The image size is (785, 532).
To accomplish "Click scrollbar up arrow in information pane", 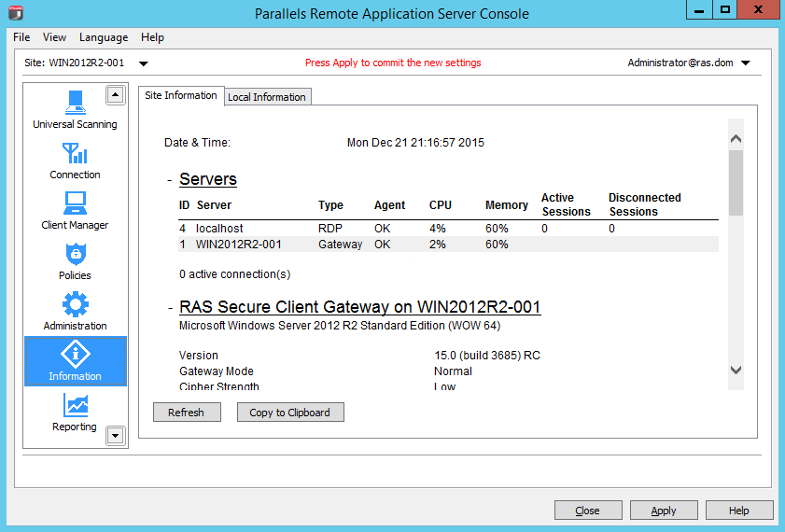I will pos(736,139).
